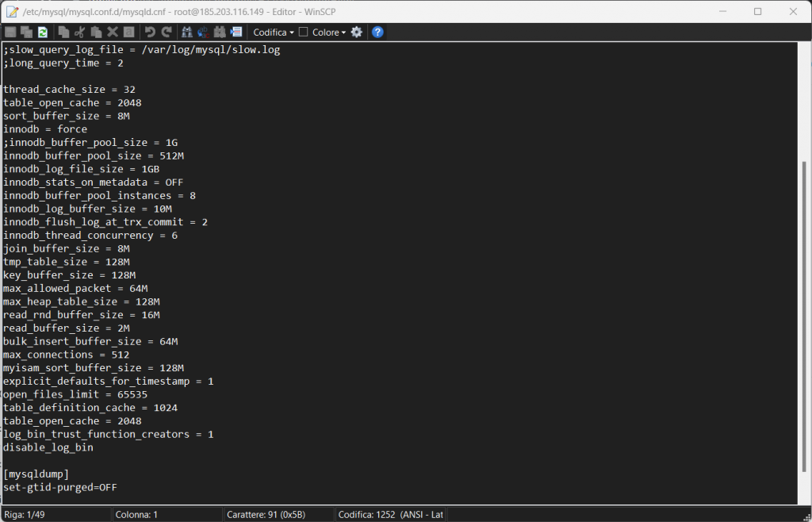Open the blue Help question mark

tap(378, 33)
